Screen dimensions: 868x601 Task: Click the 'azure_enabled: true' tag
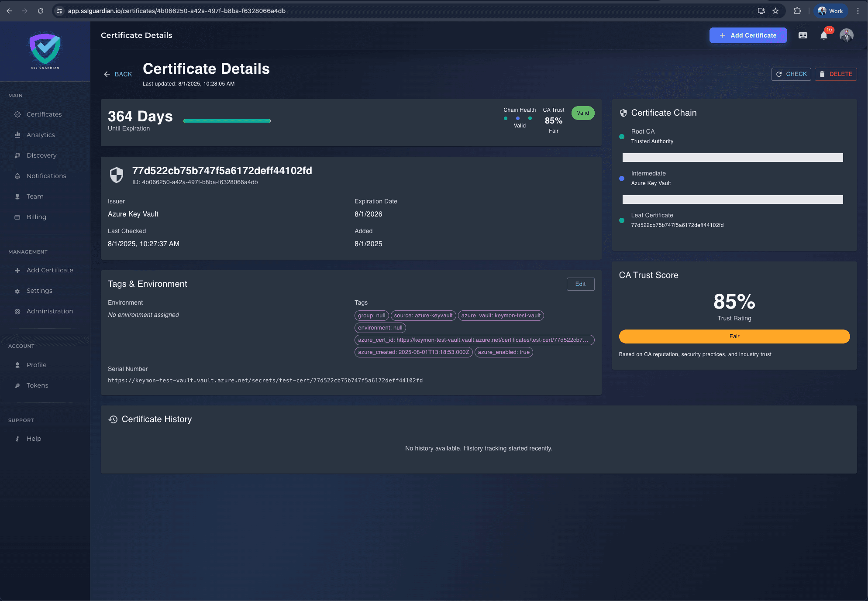(x=503, y=352)
